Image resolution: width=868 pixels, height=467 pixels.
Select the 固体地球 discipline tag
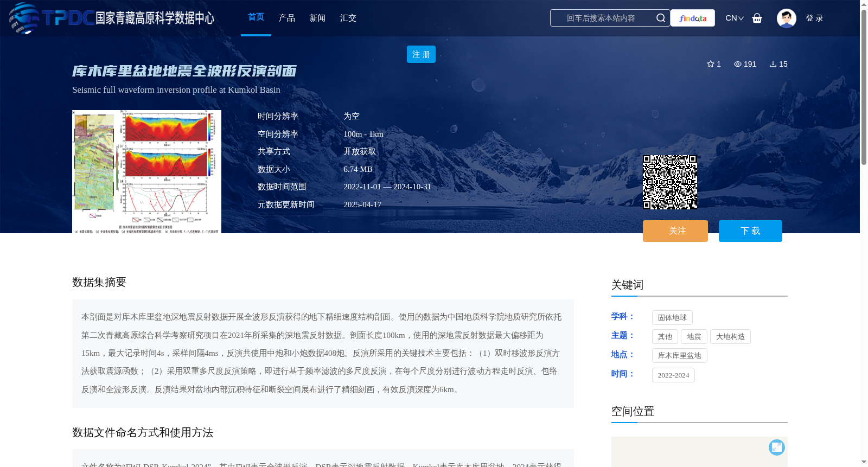(672, 317)
